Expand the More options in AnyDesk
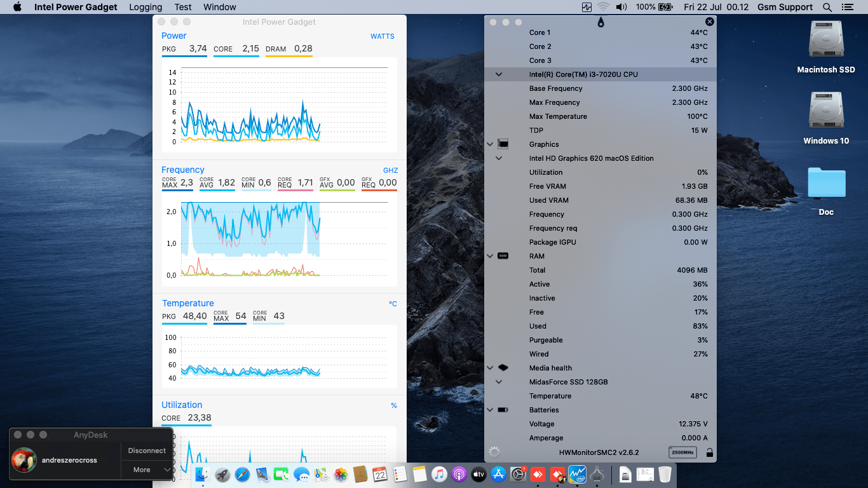This screenshot has width=868, height=488. click(147, 470)
